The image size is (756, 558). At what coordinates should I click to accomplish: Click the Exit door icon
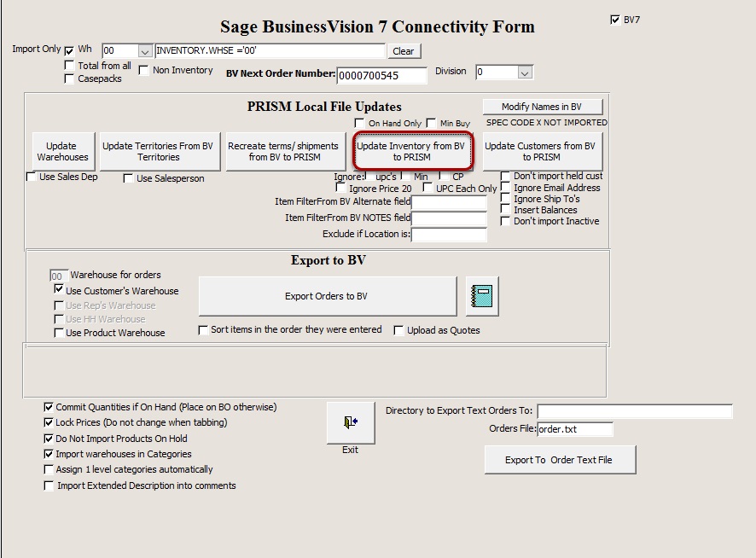[x=351, y=422]
